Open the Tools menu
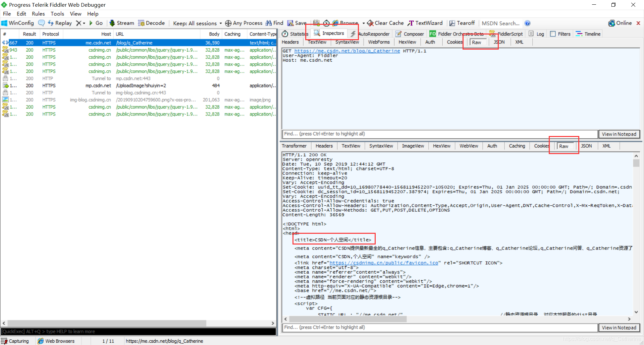 point(57,14)
